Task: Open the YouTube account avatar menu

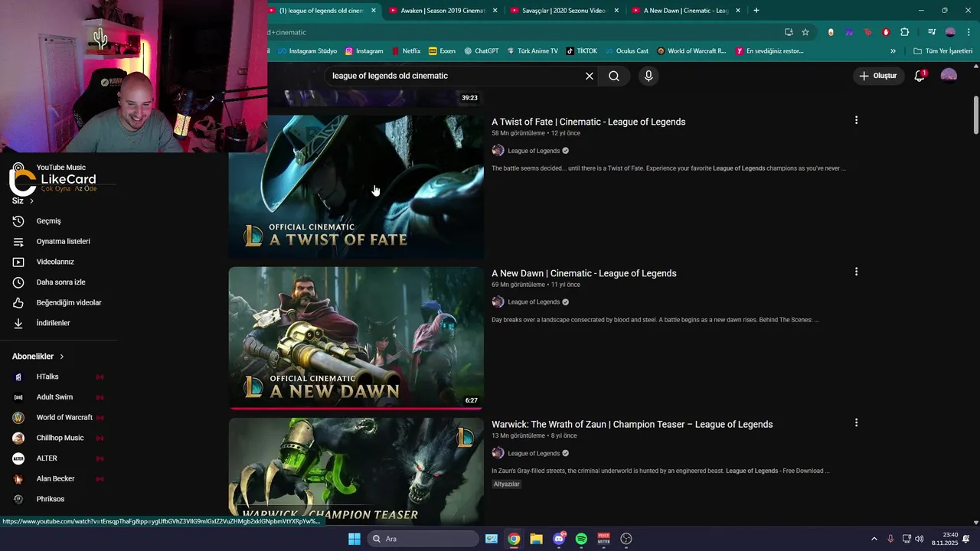Action: [x=949, y=76]
